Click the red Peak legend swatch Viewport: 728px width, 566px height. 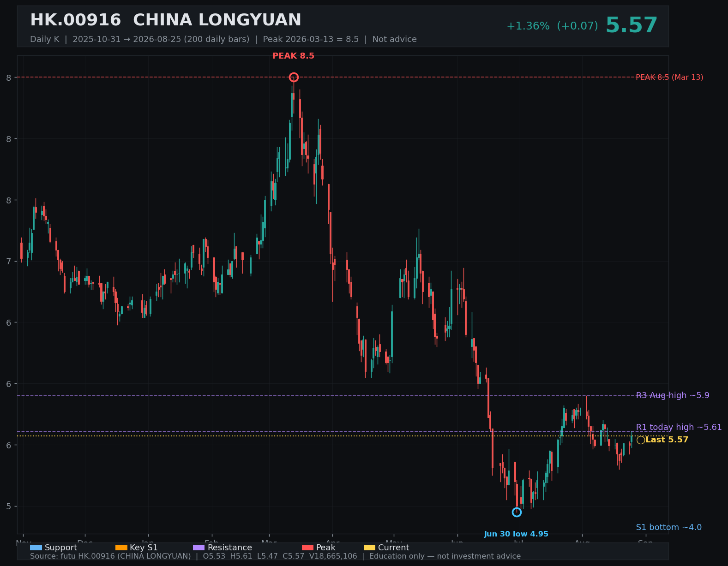(x=307, y=548)
